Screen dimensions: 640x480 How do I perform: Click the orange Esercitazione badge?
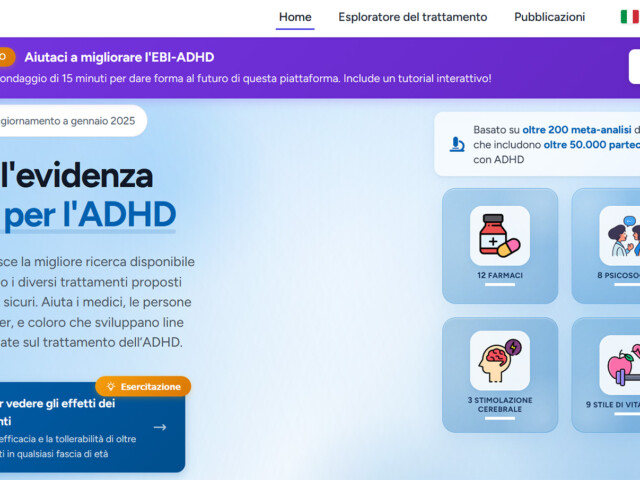click(143, 386)
